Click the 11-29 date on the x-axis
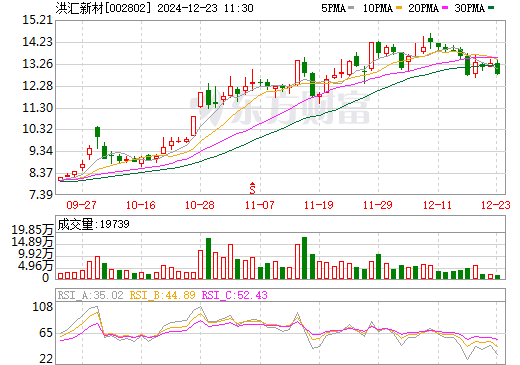The width and height of the screenshot is (520, 365). point(378,205)
